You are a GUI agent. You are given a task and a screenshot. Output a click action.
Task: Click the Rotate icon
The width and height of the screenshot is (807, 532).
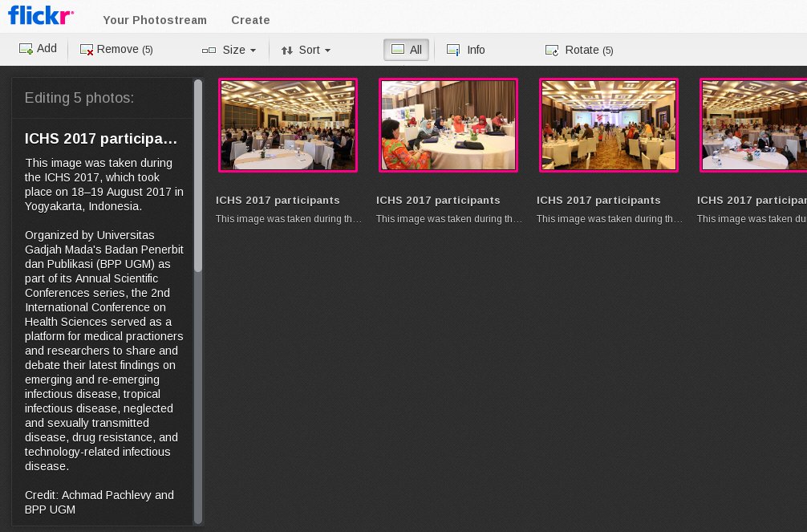(x=552, y=50)
